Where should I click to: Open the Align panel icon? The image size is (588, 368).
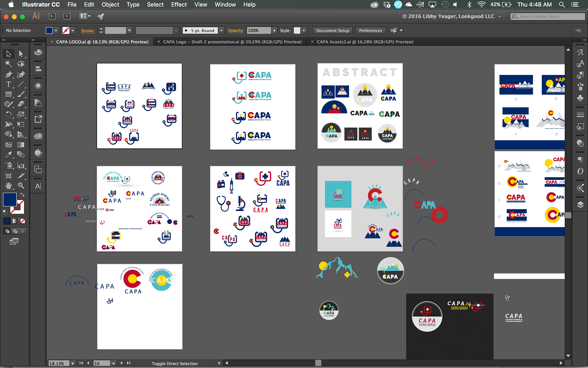[38, 69]
